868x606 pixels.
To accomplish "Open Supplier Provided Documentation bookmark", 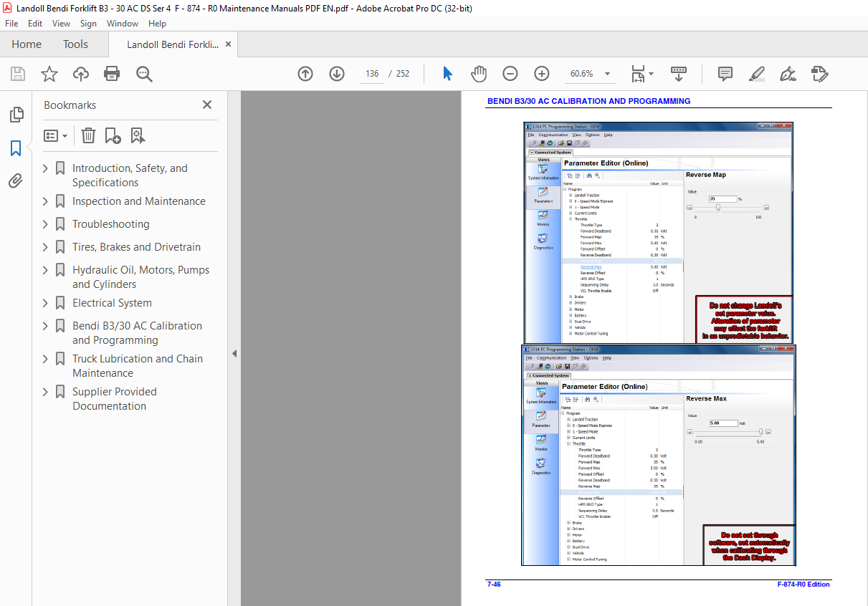I will [x=115, y=399].
